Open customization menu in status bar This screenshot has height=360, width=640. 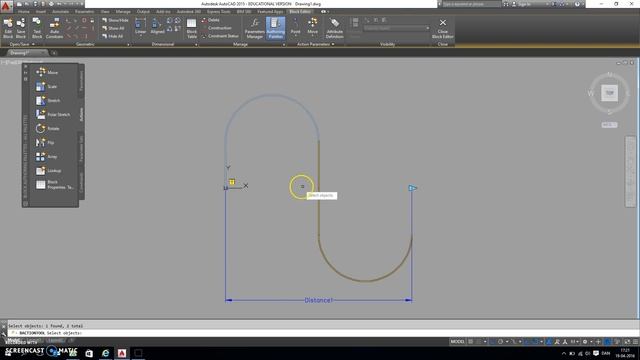pyautogui.click(x=636, y=342)
